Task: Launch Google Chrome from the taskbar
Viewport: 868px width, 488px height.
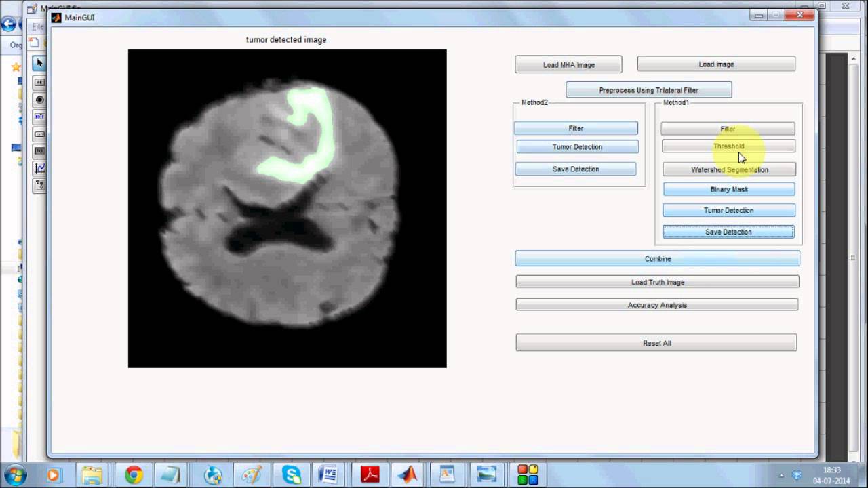Action: click(x=133, y=475)
